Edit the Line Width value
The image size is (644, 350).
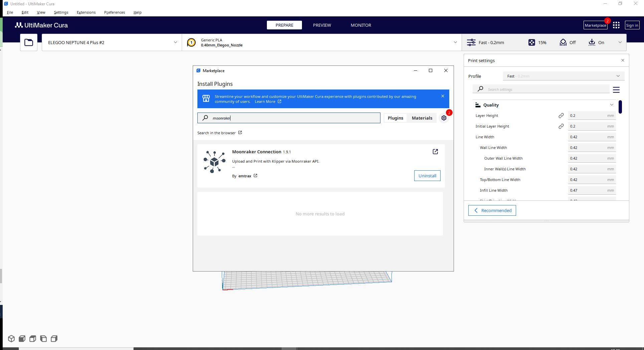[592, 137]
